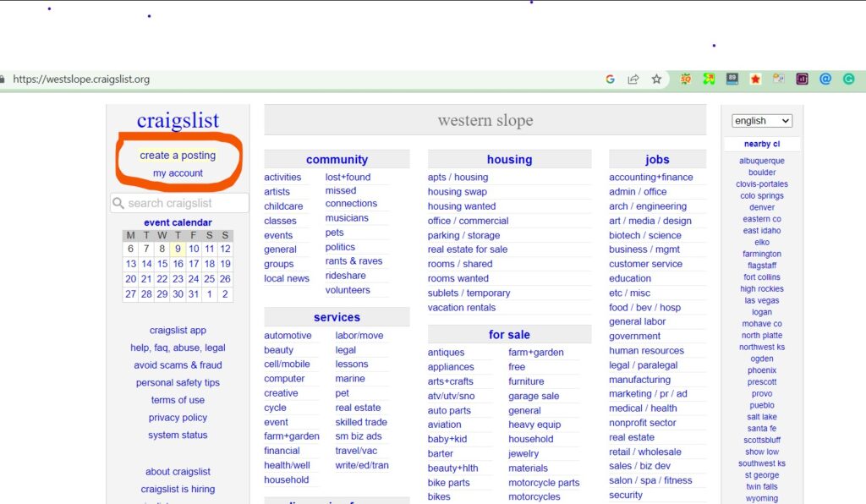Viewport: 866px width, 504px height.
Task: Open privacy policy link
Action: [x=178, y=418]
